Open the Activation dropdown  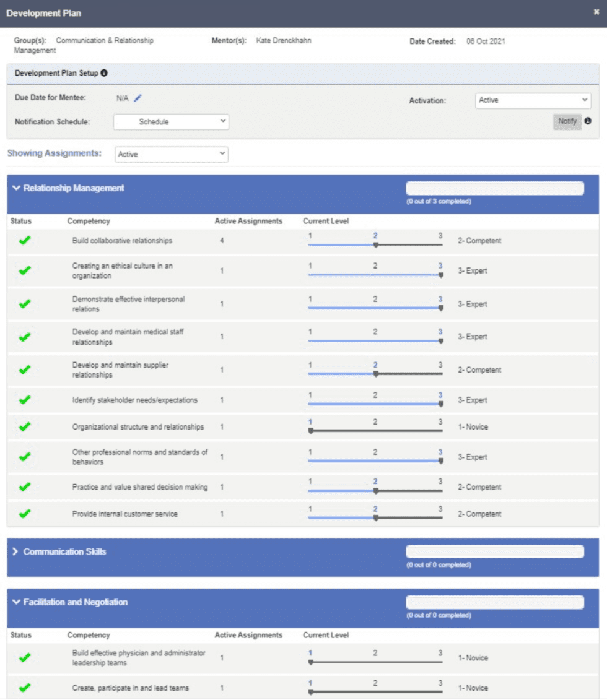(533, 100)
